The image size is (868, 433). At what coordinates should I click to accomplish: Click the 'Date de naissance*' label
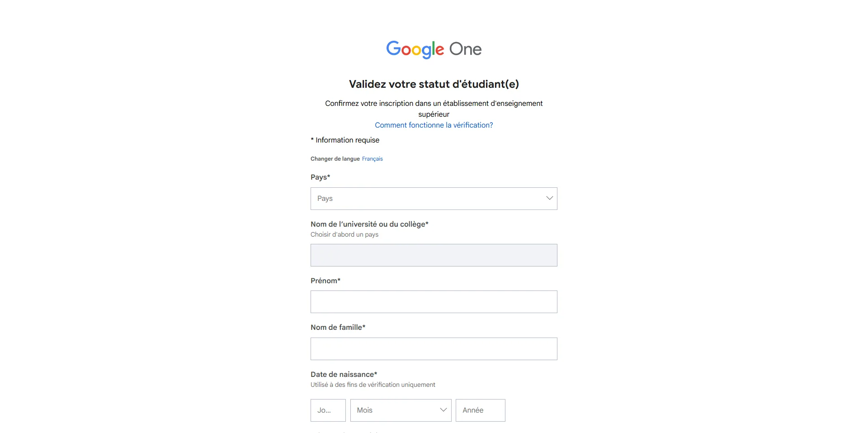click(x=344, y=375)
